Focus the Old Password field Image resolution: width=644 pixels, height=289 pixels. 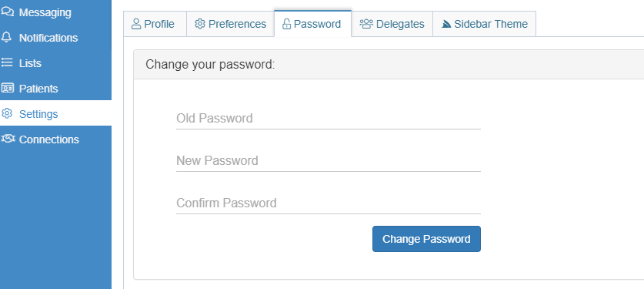[329, 119]
